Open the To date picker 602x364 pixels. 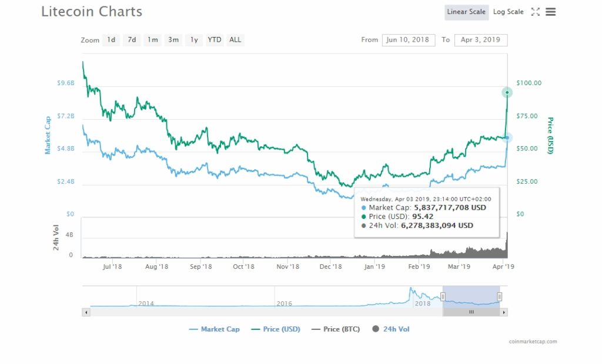click(x=481, y=40)
